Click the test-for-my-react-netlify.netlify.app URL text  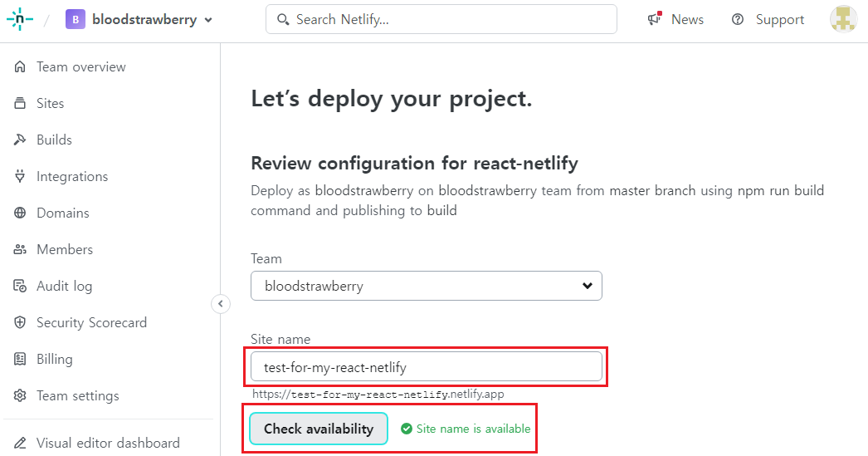coord(378,395)
